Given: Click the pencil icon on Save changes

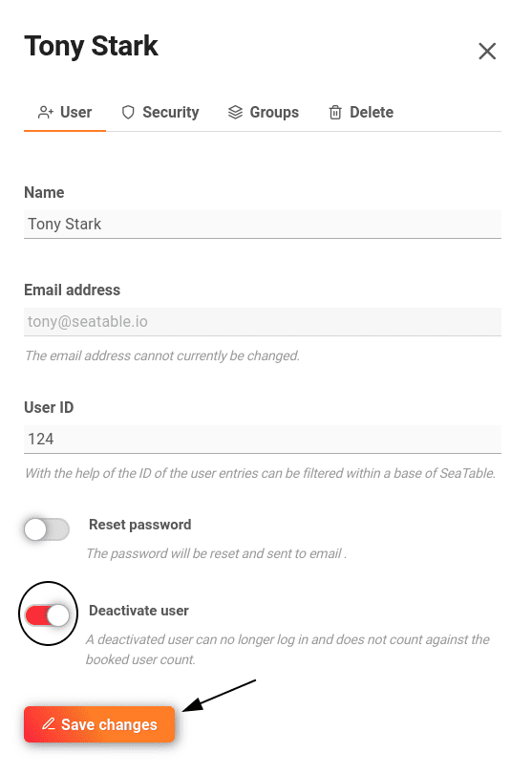Looking at the screenshot, I should point(49,724).
